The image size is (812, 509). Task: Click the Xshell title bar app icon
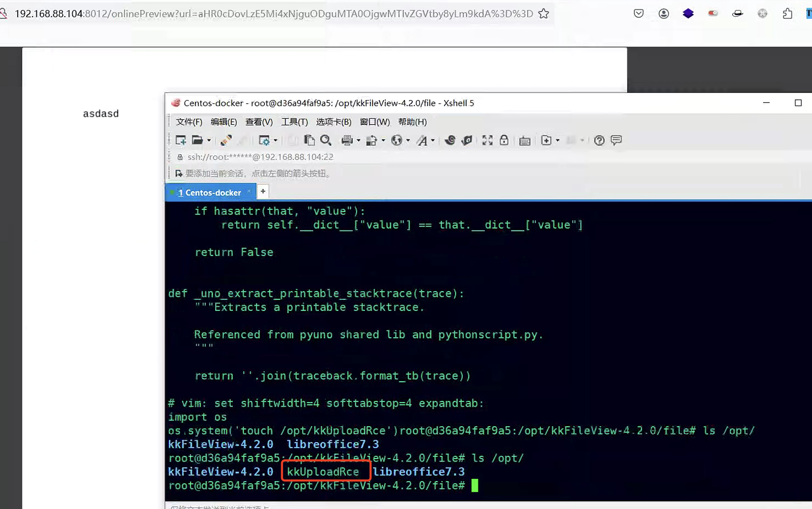click(x=176, y=103)
